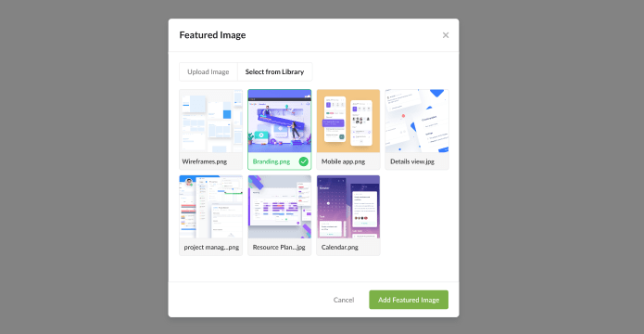Click the Calendar.png file name

click(x=340, y=248)
